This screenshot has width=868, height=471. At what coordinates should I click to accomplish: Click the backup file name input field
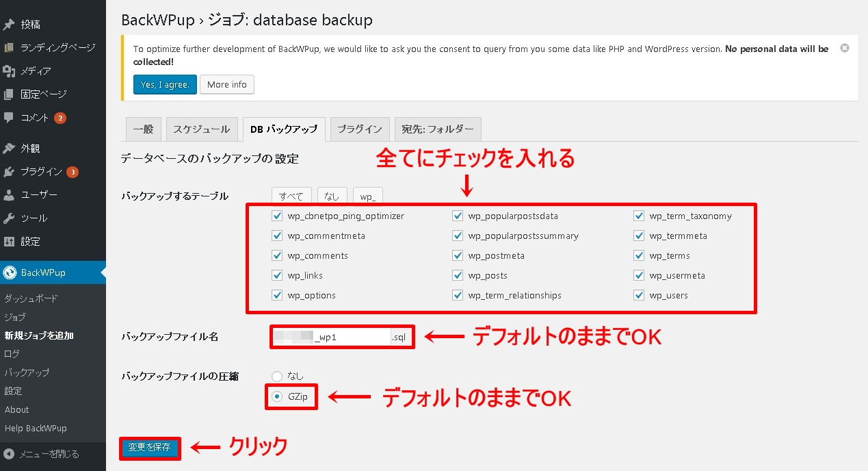pyautogui.click(x=331, y=337)
